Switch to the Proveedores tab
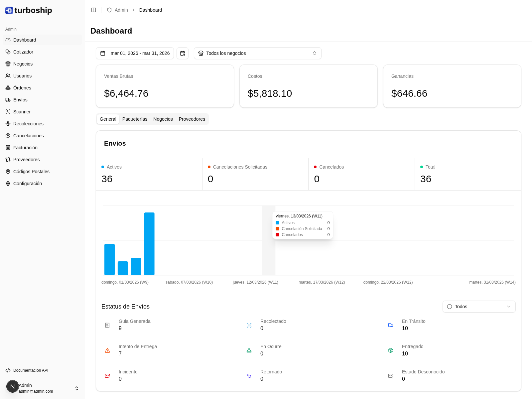This screenshot has height=399, width=532. 192,119
